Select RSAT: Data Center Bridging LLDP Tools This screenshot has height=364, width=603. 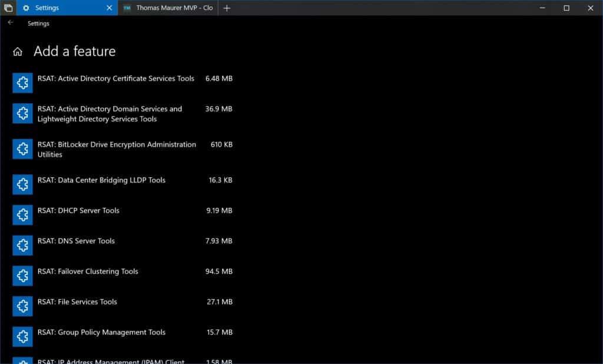coord(101,180)
